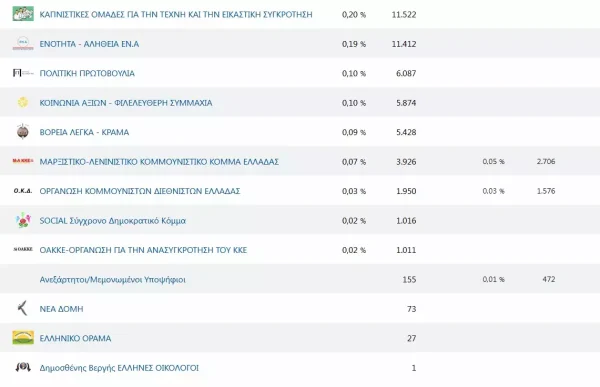Click the red Μ-Λ ΚΚΕ party logo
Screen dimensions: 600x387
point(23,161)
